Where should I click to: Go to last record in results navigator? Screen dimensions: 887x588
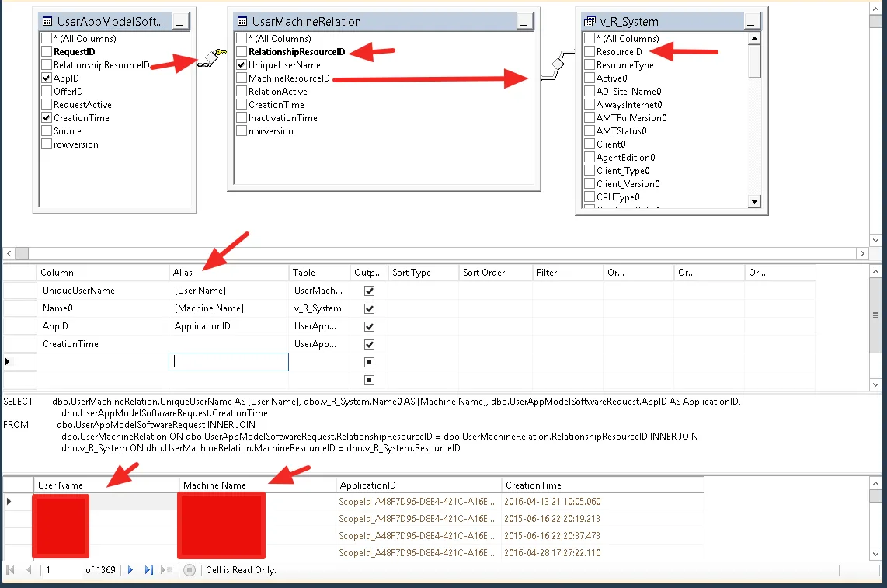coord(149,570)
